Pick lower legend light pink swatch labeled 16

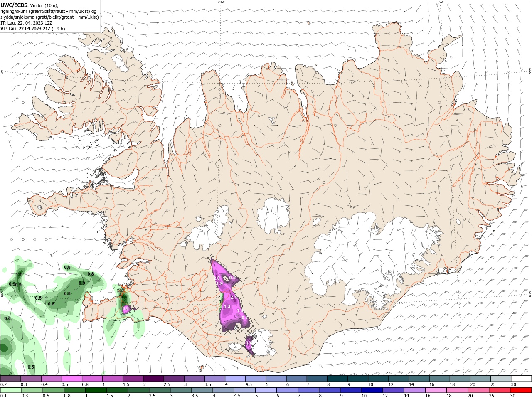pyautogui.click(x=436, y=390)
